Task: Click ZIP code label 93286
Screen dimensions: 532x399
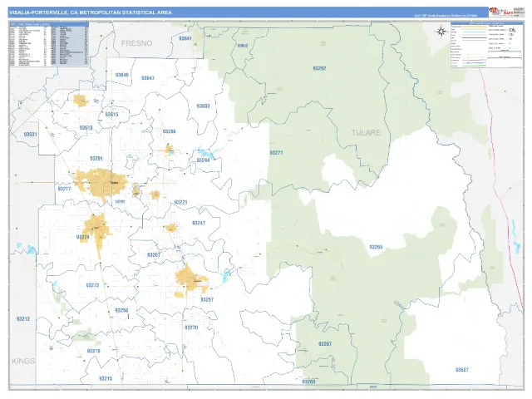Action: [169, 131]
